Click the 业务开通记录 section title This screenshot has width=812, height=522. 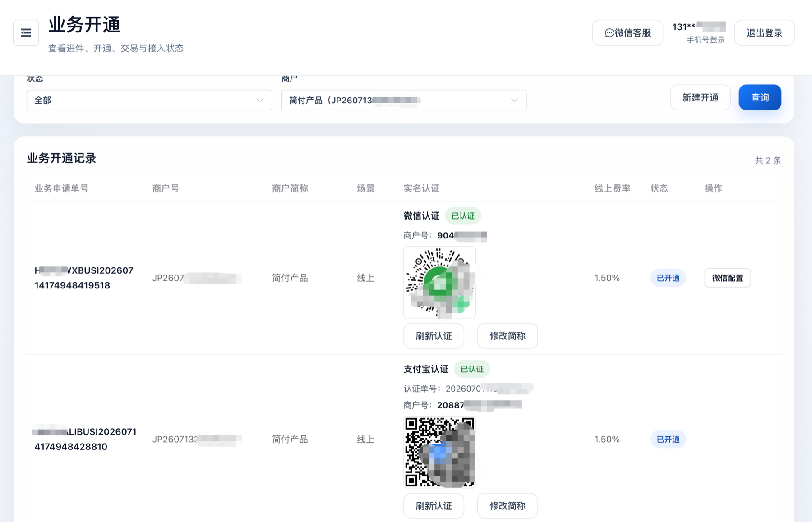(61, 158)
